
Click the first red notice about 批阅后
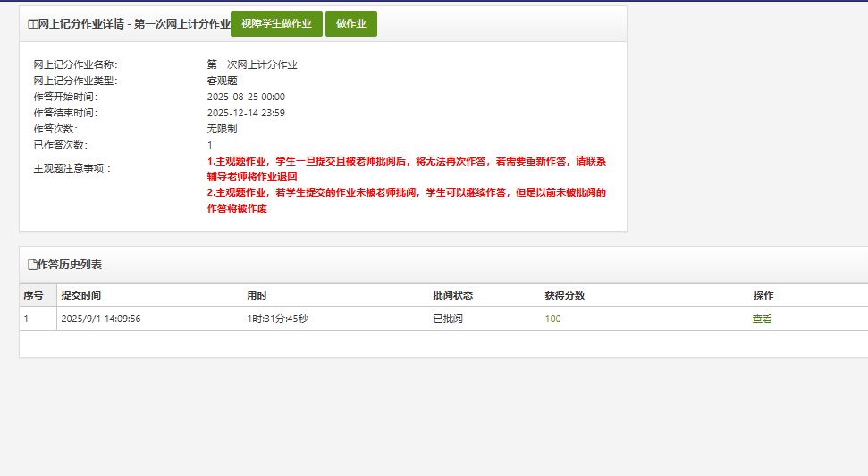(x=407, y=168)
